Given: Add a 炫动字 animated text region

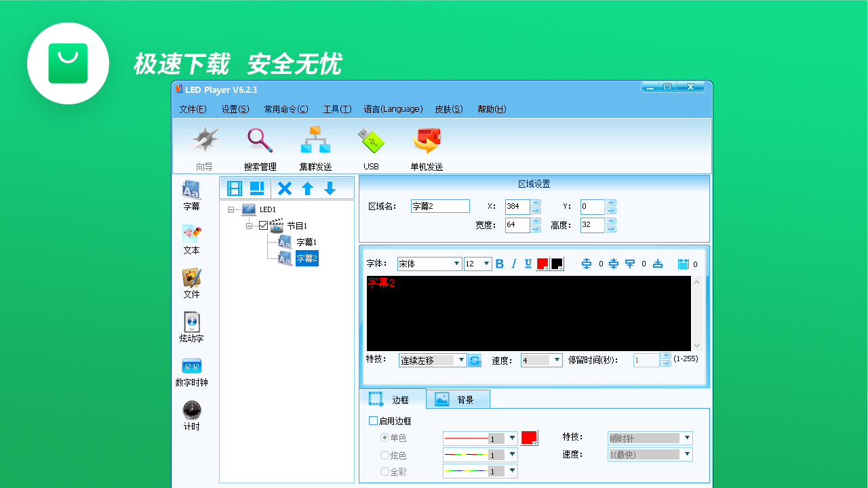Looking at the screenshot, I should pyautogui.click(x=191, y=328).
